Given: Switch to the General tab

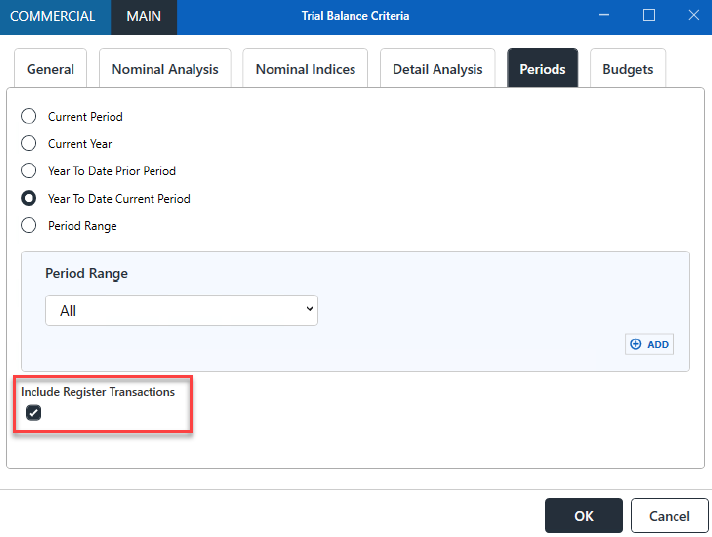Looking at the screenshot, I should [x=50, y=69].
